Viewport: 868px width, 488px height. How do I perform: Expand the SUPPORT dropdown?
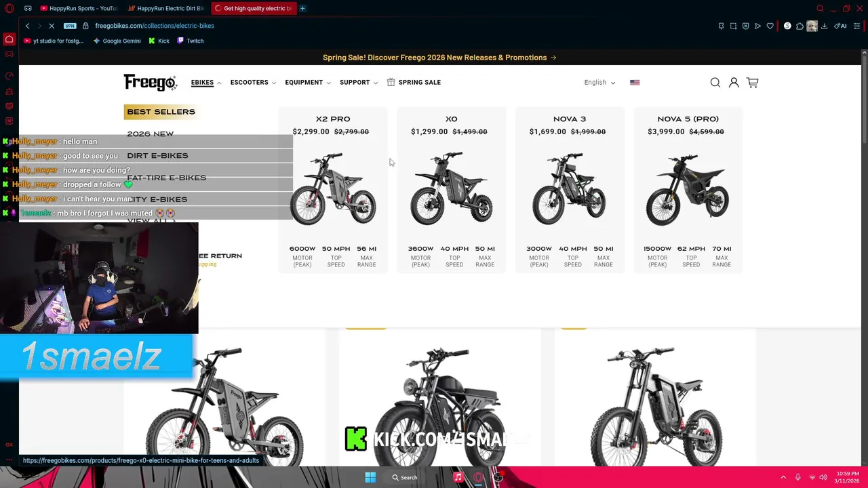point(359,83)
